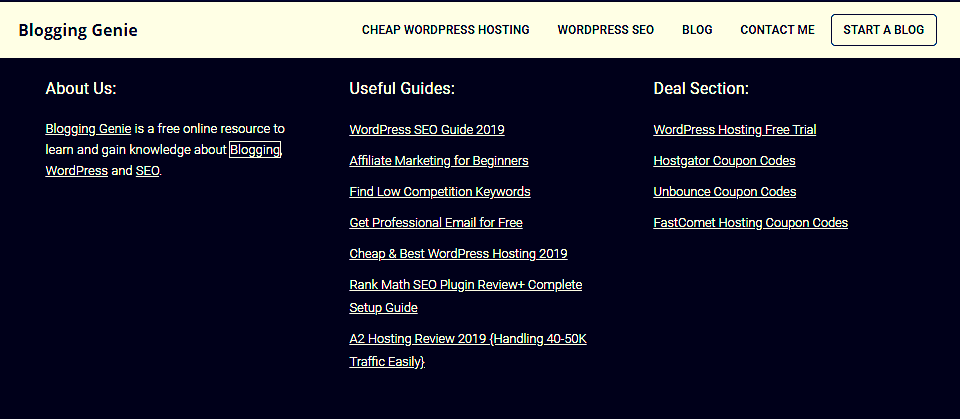Open Cheap WordPress Hosting menu item
960x419 pixels.
point(446,30)
